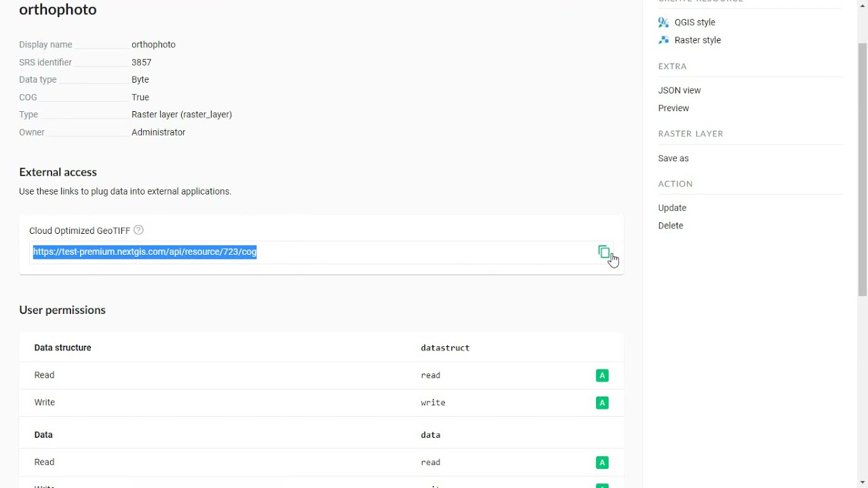Click the User permissions heading

point(62,310)
